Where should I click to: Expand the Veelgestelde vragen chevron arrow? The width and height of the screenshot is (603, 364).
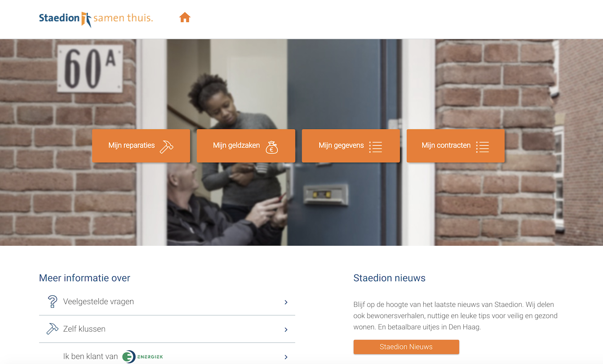(x=286, y=302)
